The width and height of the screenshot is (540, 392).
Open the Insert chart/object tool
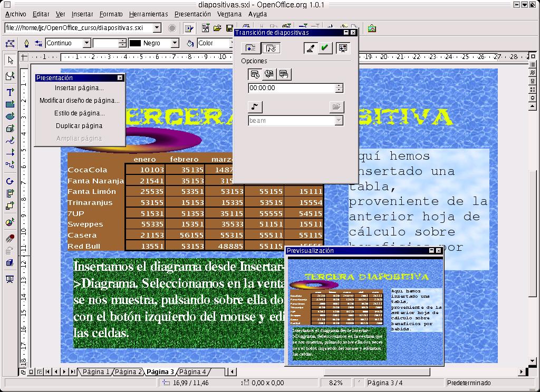pyautogui.click(x=10, y=222)
